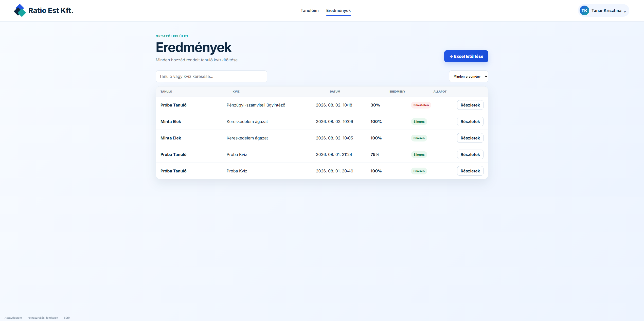Screen dimensions: 644x321
Task: Click the TK user avatar icon
Action: pyautogui.click(x=584, y=10)
